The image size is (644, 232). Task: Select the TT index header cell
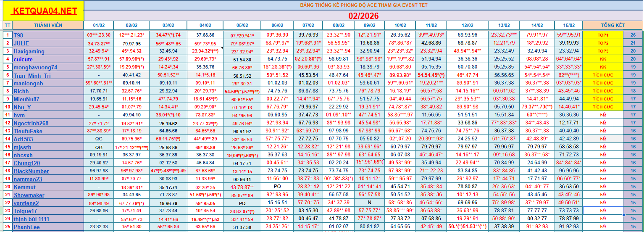click(8, 25)
